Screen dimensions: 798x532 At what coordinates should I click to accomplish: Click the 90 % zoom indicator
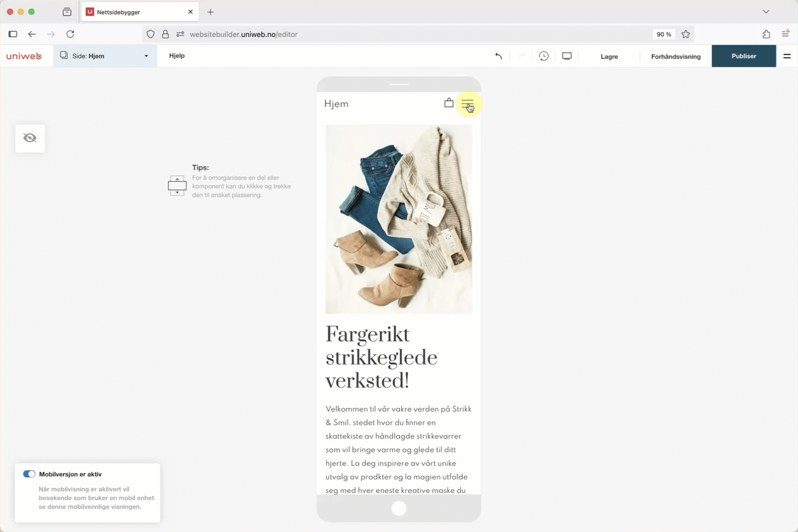click(x=663, y=34)
